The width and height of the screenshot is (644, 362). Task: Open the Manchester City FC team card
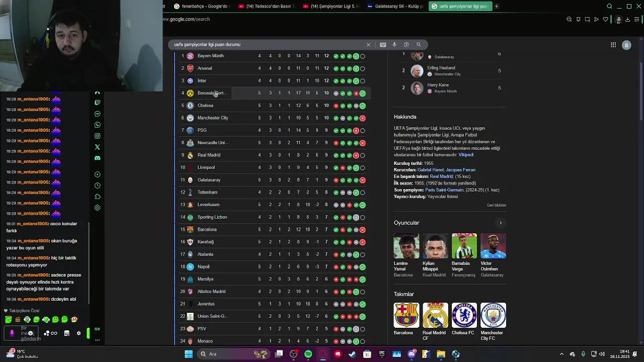[x=493, y=322]
